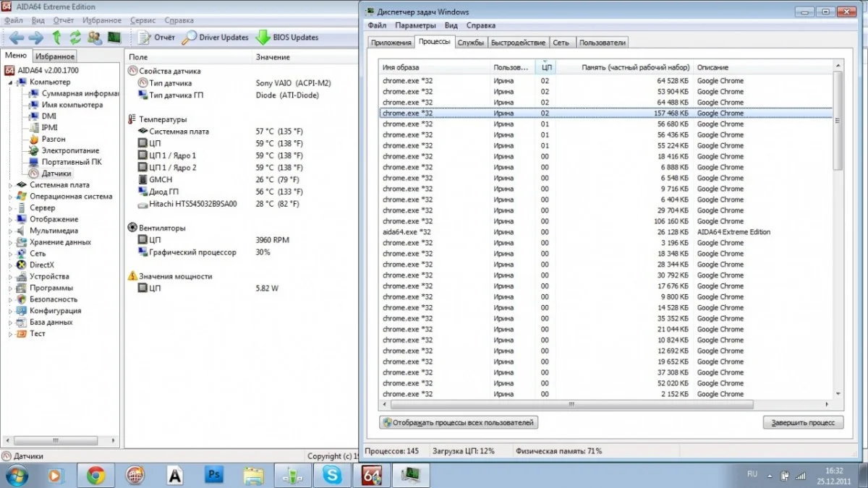Select the Разгон flame icon in tree
The width and height of the screenshot is (868, 488).
[x=33, y=139]
